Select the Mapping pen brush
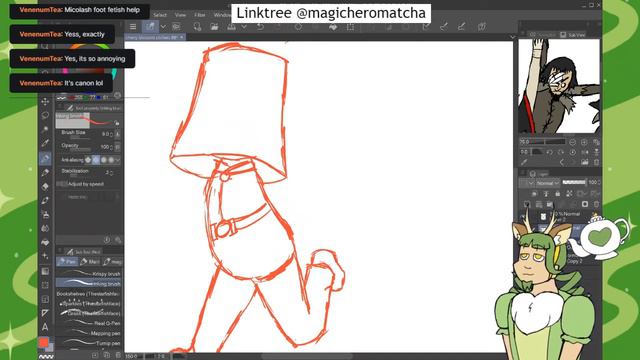This screenshot has height=360, width=640. (x=89, y=333)
